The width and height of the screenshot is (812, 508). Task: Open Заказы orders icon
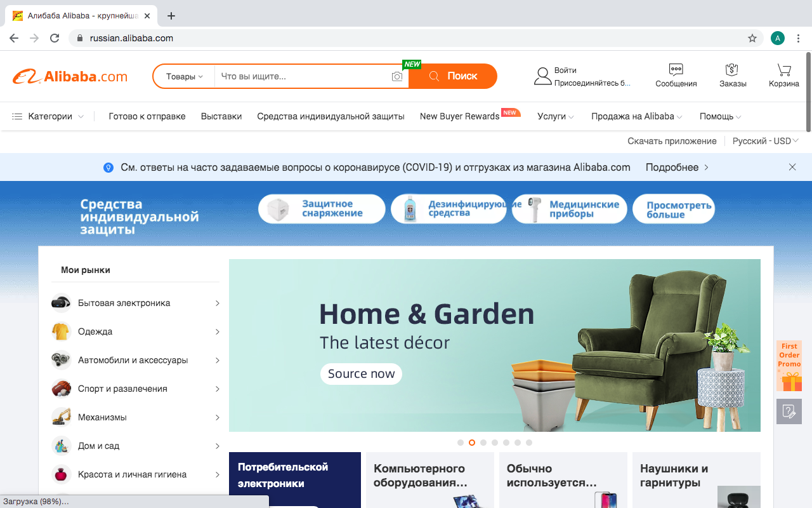click(733, 70)
